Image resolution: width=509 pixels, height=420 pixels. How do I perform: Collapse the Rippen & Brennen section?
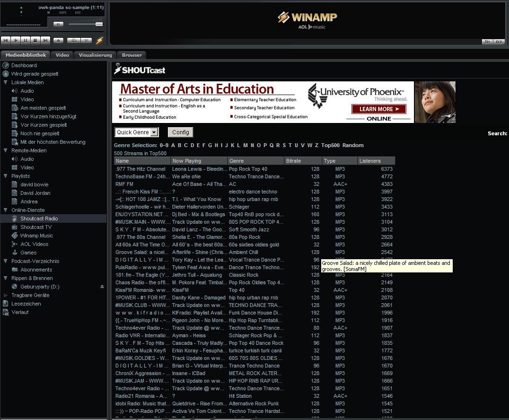click(x=6, y=278)
